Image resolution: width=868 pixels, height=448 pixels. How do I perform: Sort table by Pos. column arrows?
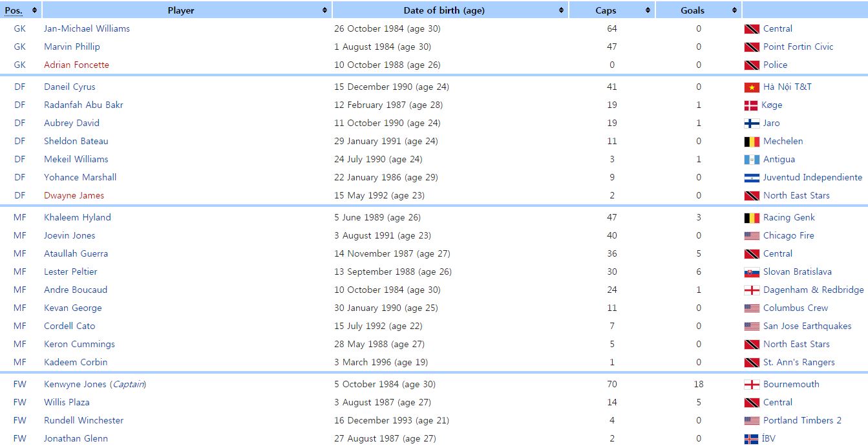pyautogui.click(x=34, y=10)
